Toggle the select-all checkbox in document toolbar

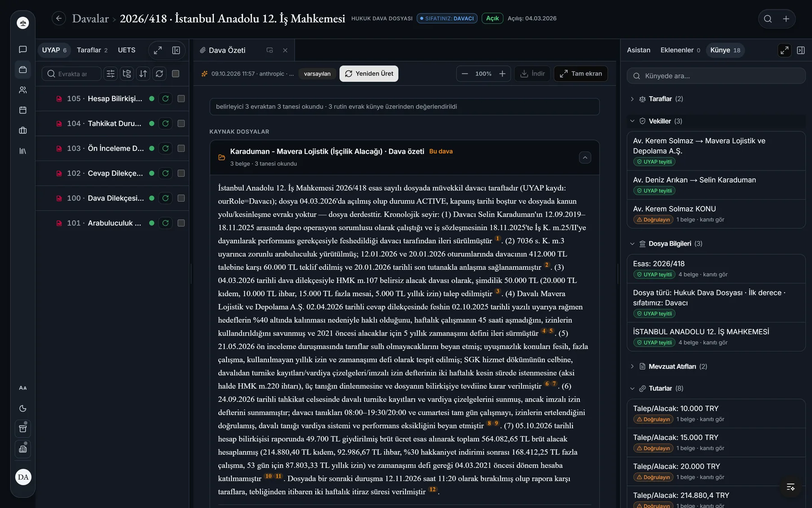[176, 74]
